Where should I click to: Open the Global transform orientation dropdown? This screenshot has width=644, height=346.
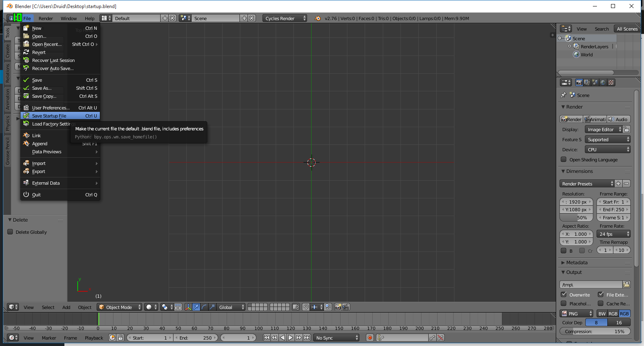pyautogui.click(x=231, y=307)
